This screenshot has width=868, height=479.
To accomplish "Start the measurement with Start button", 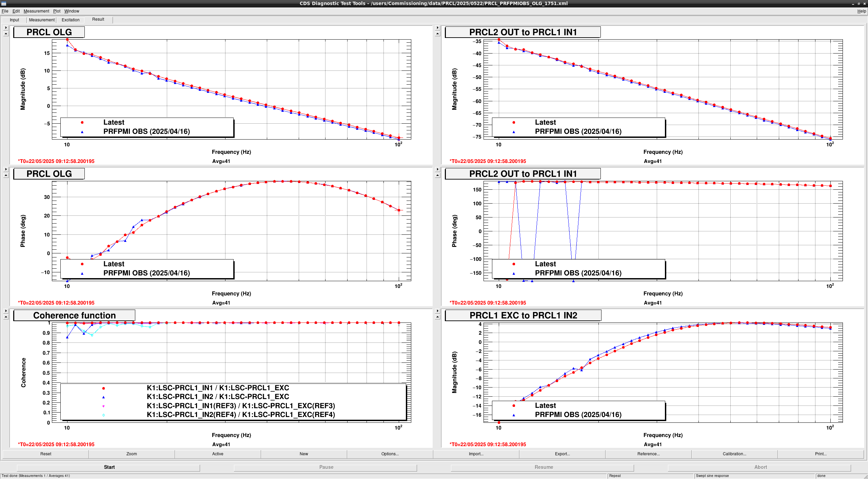I will [109, 467].
